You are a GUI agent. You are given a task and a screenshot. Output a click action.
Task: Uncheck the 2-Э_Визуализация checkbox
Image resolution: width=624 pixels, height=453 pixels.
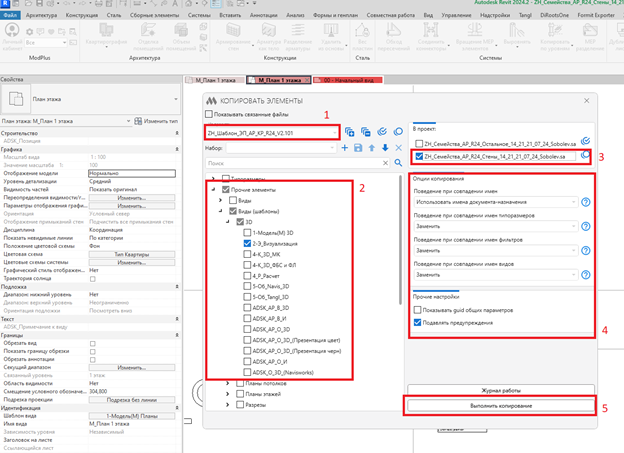[x=247, y=244]
